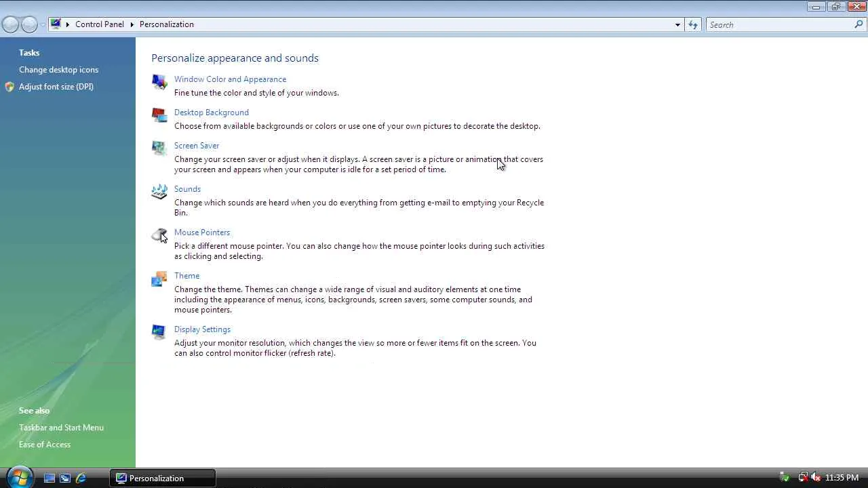This screenshot has height=488, width=868.
Task: Click the Pick a different mouse pointer description
Action: coord(359,251)
